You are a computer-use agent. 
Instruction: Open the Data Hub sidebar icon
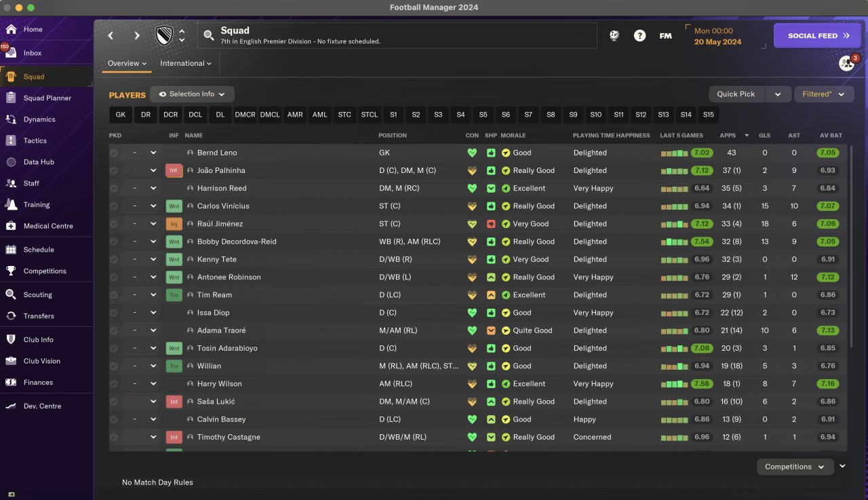click(x=11, y=162)
